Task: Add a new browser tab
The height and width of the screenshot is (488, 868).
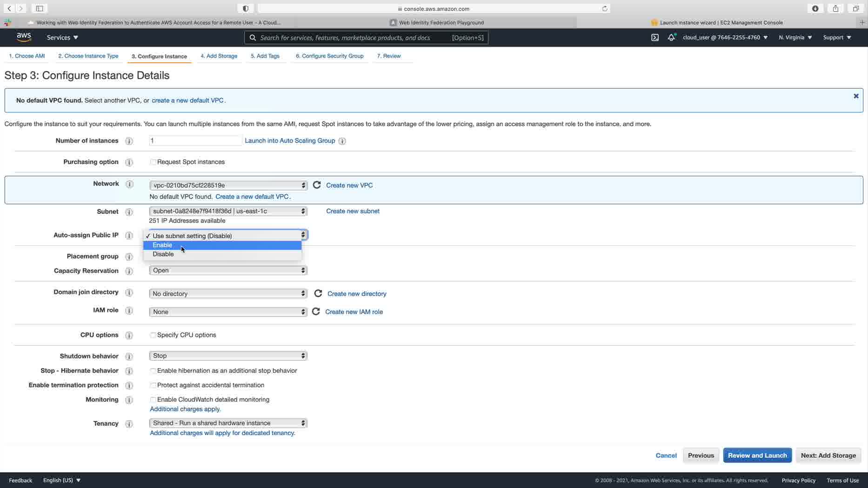Action: tap(862, 22)
